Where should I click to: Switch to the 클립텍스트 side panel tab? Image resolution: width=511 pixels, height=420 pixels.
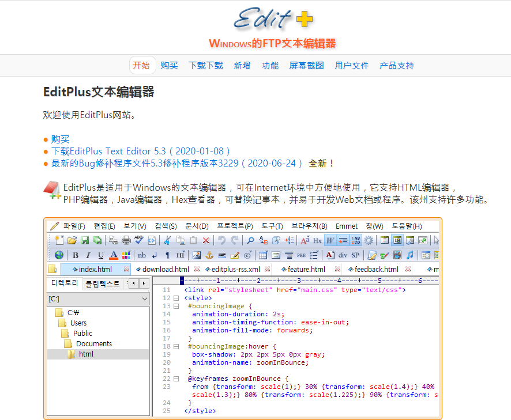(x=103, y=283)
